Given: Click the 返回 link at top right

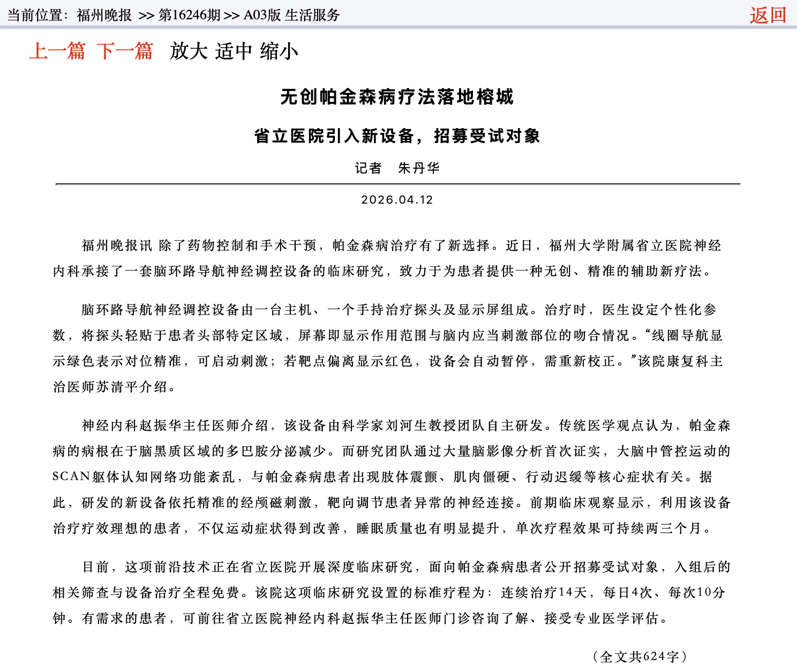Looking at the screenshot, I should (768, 15).
